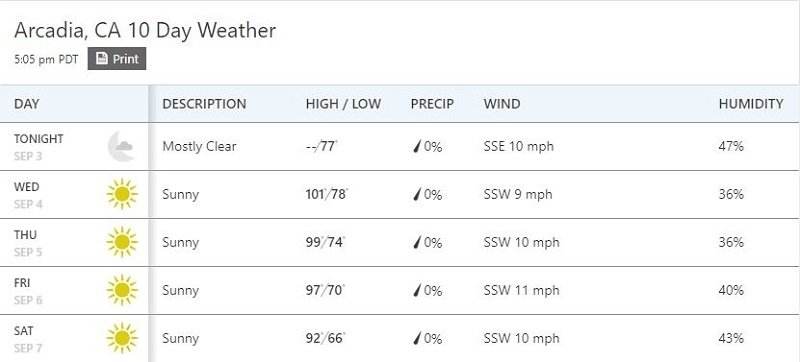This screenshot has height=362, width=800.
Task: Open the FRI SEP 6 day label
Action: tap(29, 291)
